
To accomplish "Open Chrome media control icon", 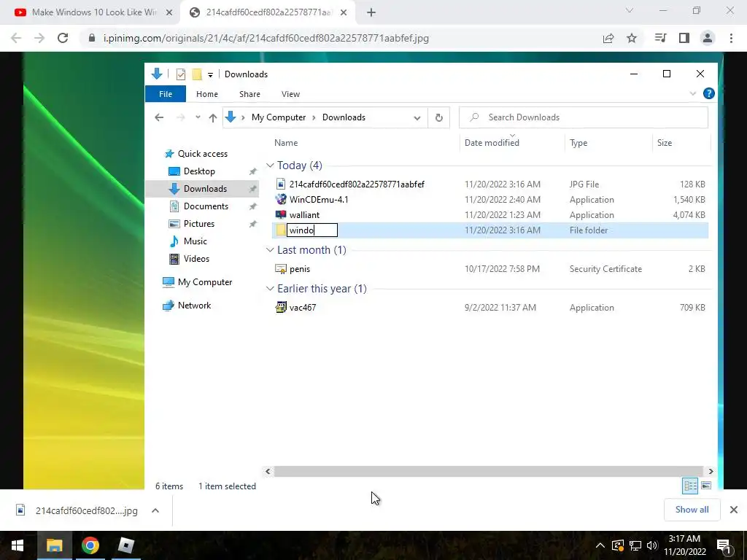I will [660, 38].
